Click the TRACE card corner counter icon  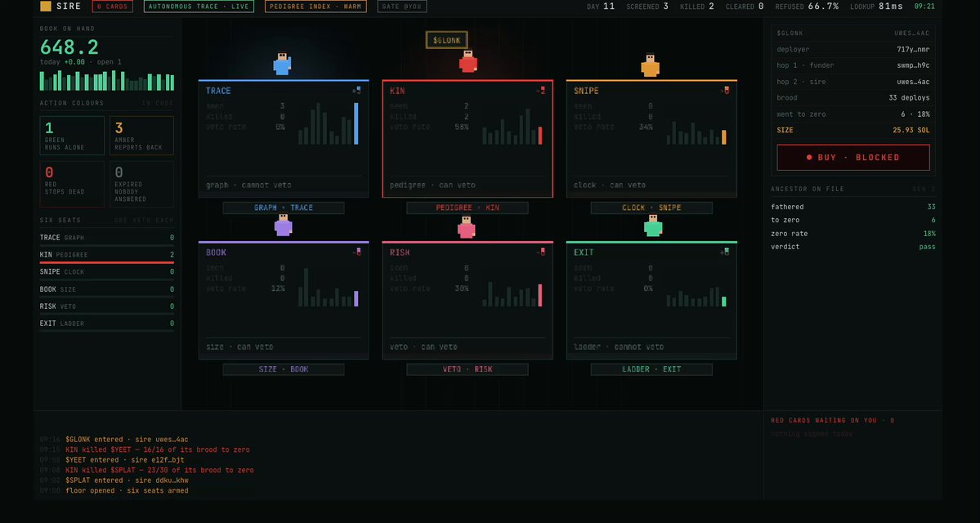point(356,91)
